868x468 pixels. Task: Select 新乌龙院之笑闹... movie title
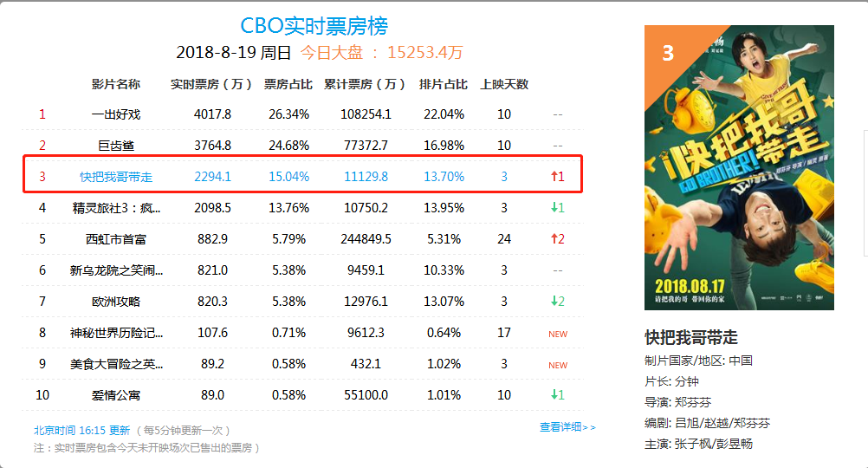[x=116, y=270]
